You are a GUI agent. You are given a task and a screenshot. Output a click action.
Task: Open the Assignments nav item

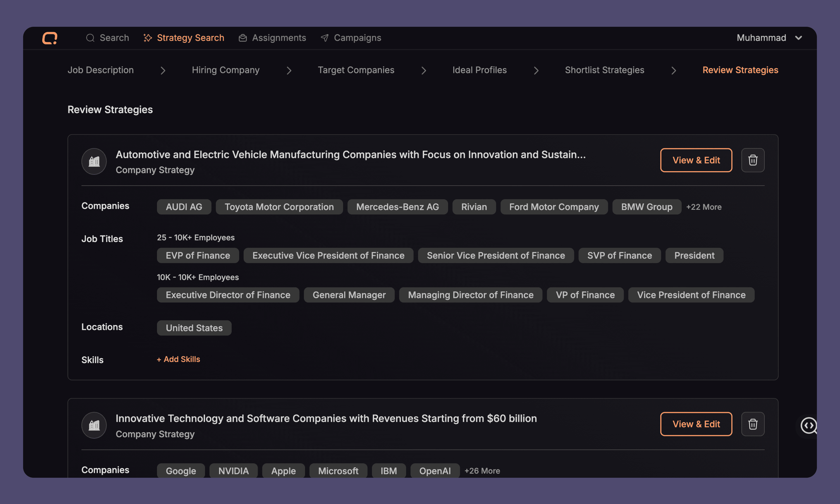[272, 38]
